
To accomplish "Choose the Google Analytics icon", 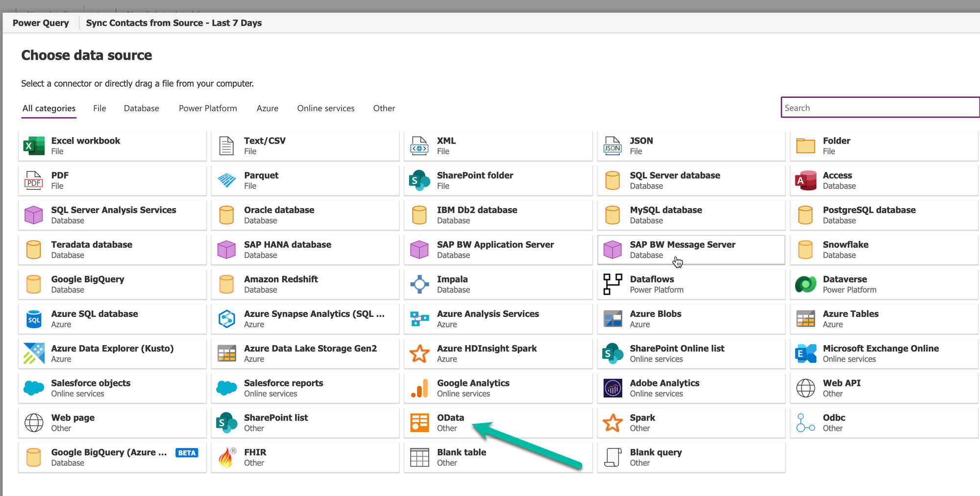I will 419,388.
